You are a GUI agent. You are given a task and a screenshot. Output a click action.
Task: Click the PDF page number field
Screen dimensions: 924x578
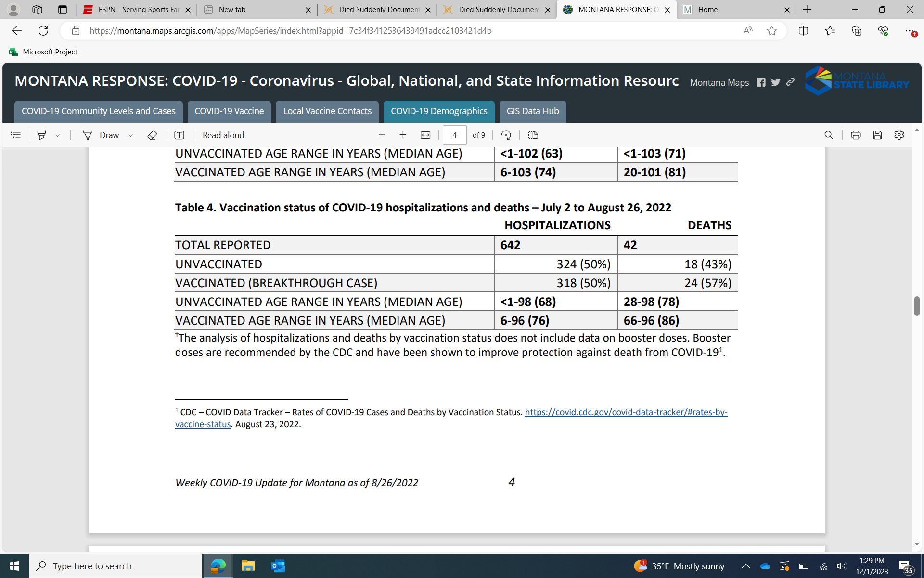click(x=454, y=135)
